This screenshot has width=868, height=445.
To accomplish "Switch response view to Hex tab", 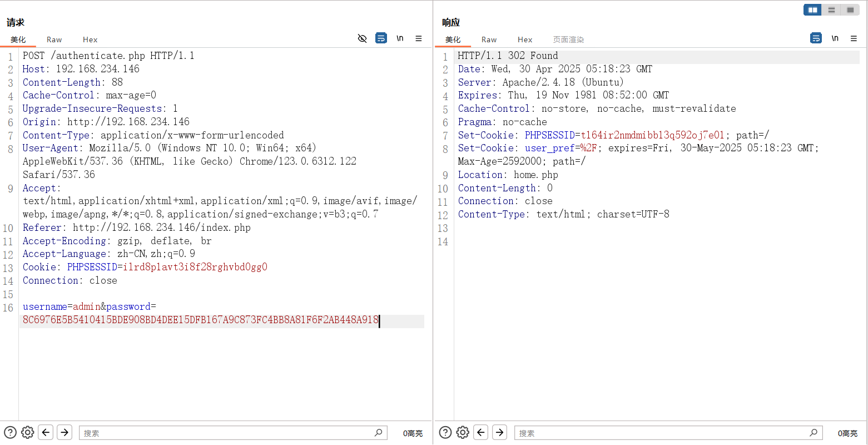I will 525,40.
